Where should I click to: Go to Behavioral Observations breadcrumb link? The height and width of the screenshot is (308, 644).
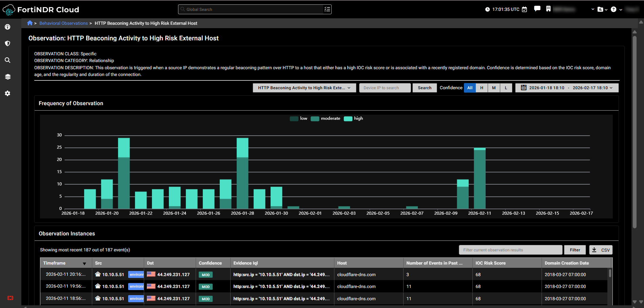(63, 23)
